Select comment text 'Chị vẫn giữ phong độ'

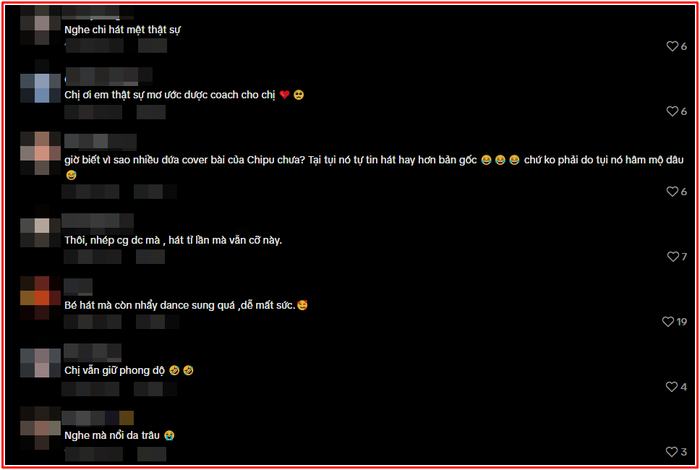[x=115, y=370]
